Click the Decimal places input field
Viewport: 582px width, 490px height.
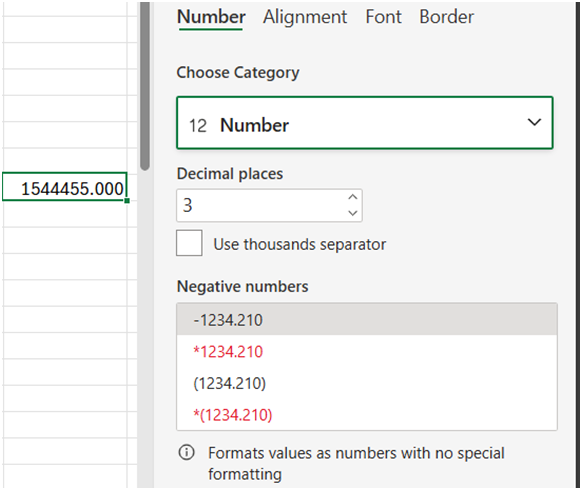click(x=262, y=205)
